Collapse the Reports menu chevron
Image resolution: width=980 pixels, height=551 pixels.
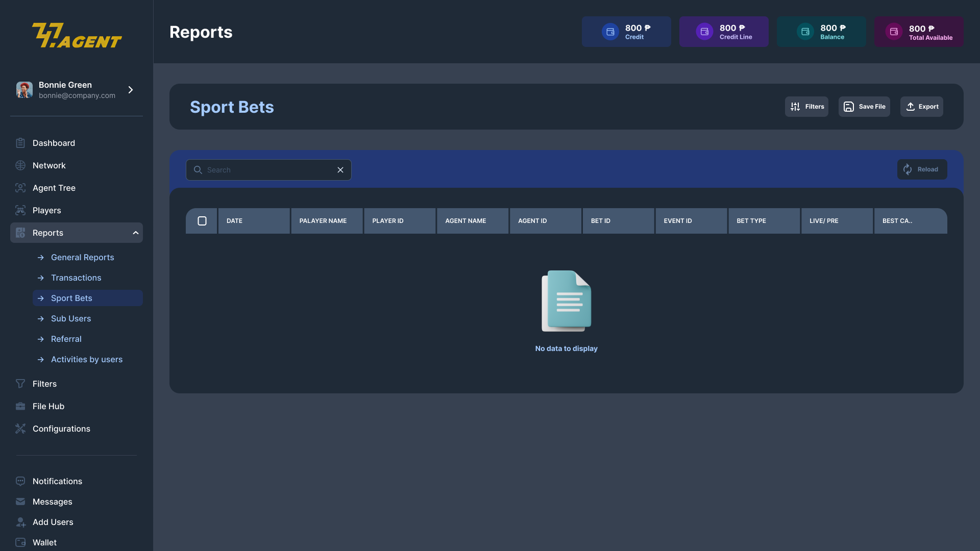136,233
